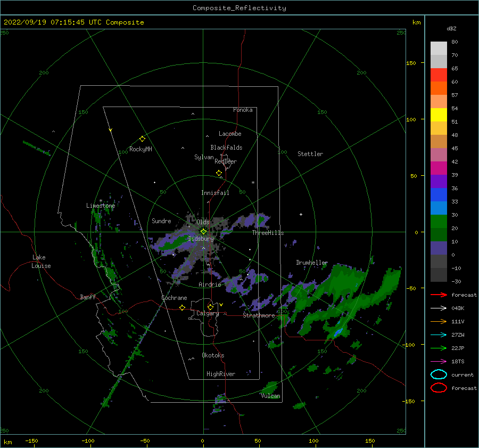Select the Stettler label
The height and width of the screenshot is (448, 479).
click(310, 154)
